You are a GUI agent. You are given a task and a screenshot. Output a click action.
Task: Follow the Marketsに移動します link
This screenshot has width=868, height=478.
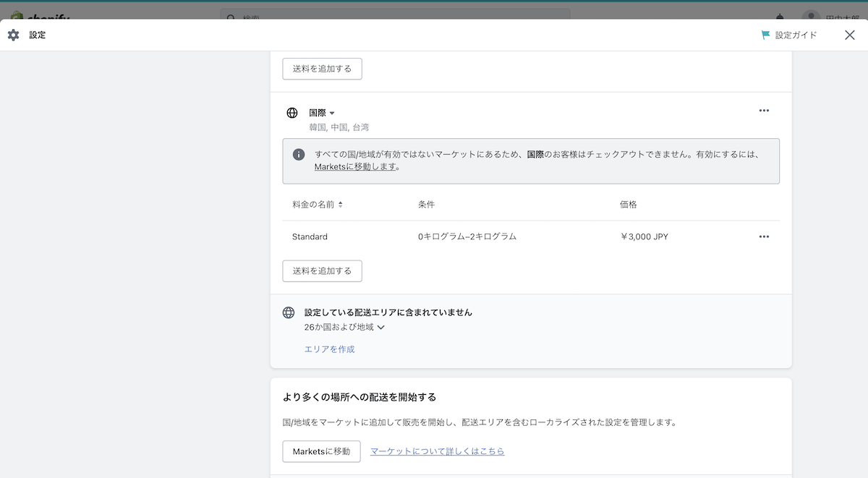pos(355,166)
